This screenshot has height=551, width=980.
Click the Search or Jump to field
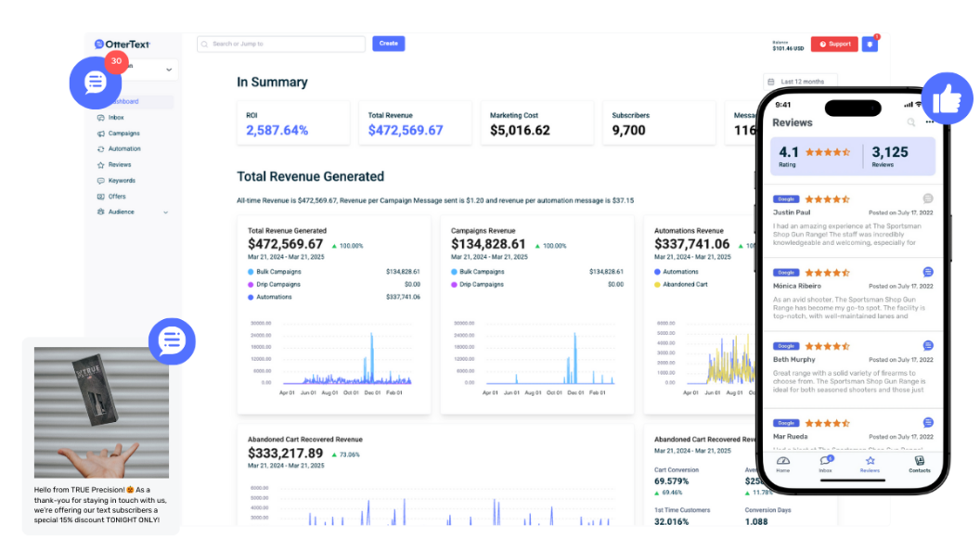[278, 44]
